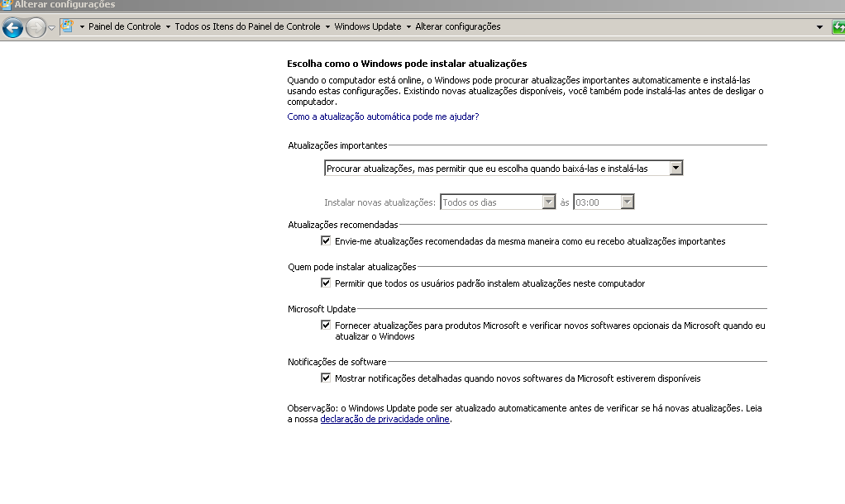This screenshot has height=504, width=845.
Task: Click the Notificações de software section label
Action: (x=337, y=362)
